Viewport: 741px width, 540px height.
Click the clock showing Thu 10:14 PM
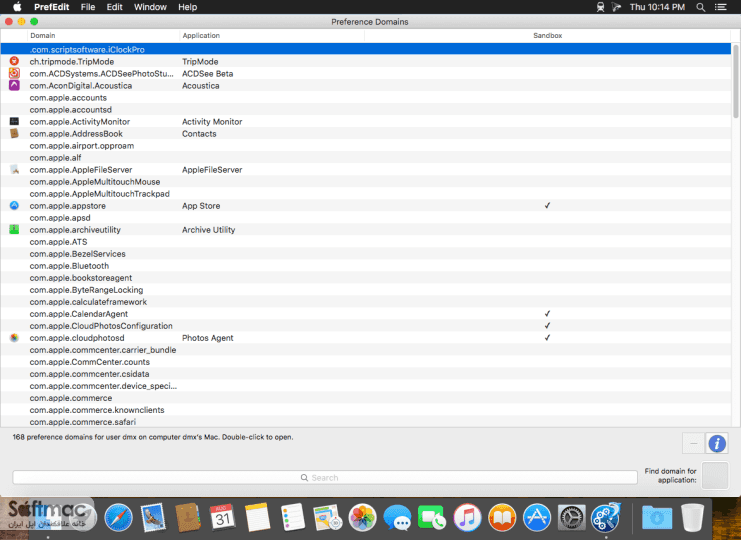[657, 7]
